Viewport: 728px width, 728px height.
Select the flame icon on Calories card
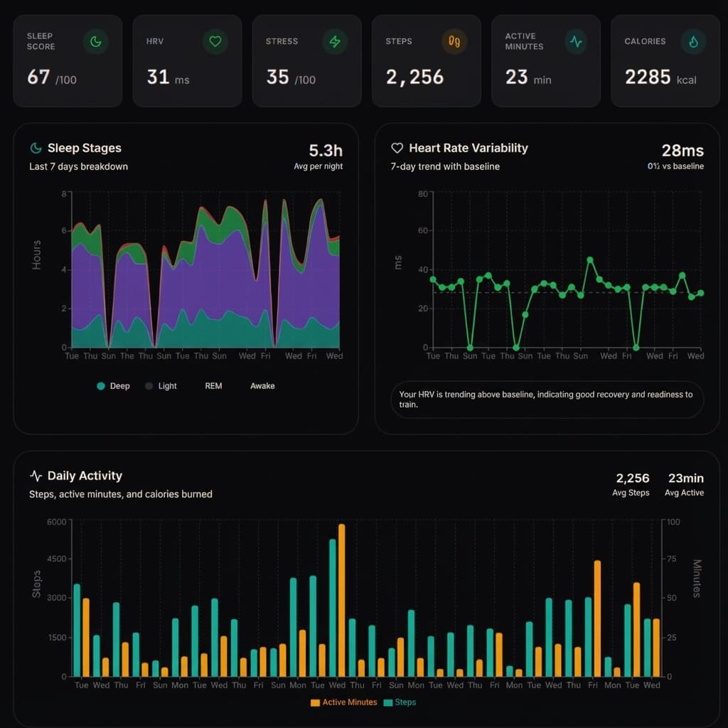(693, 42)
